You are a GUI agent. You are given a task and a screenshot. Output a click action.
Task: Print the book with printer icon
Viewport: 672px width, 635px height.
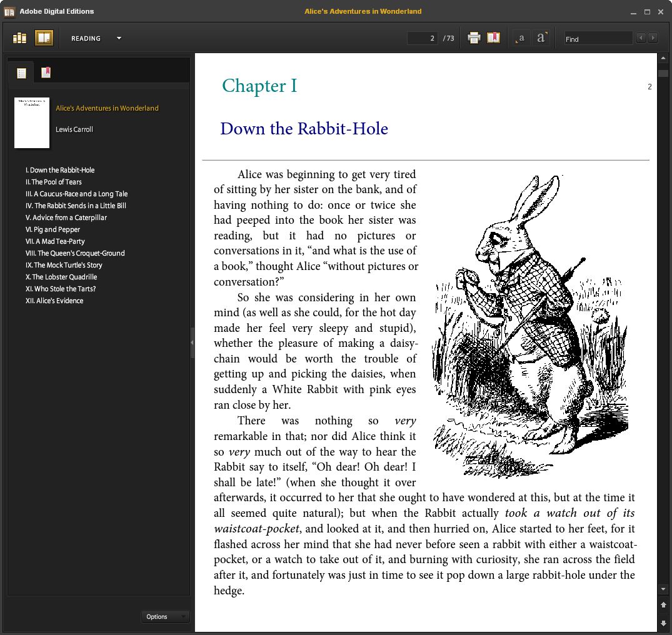(474, 38)
